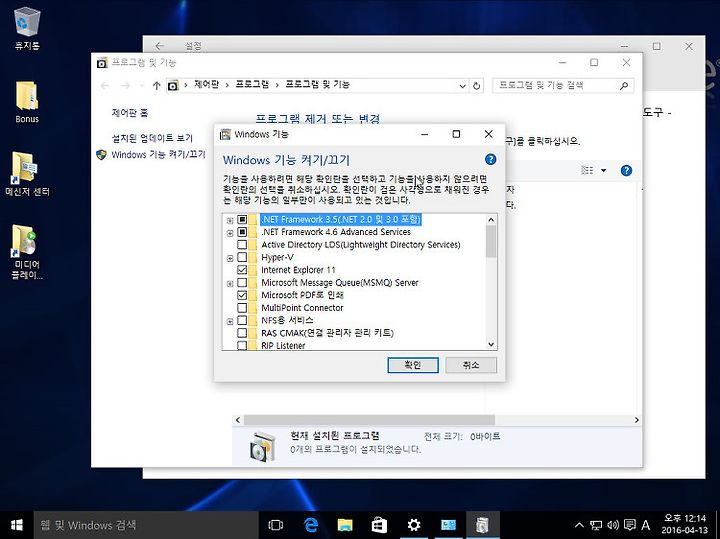Open File Explorer from taskbar
Image resolution: width=720 pixels, height=539 pixels.
[345, 525]
